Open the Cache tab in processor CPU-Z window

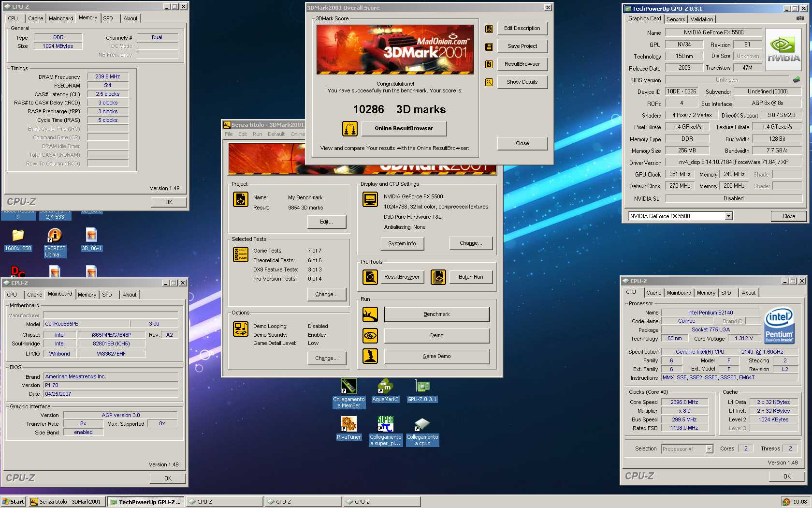[x=653, y=293]
